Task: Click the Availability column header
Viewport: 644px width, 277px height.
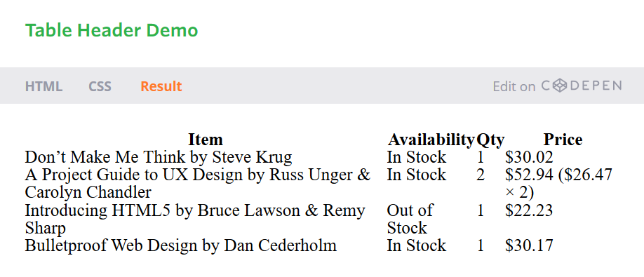Action: (x=431, y=140)
